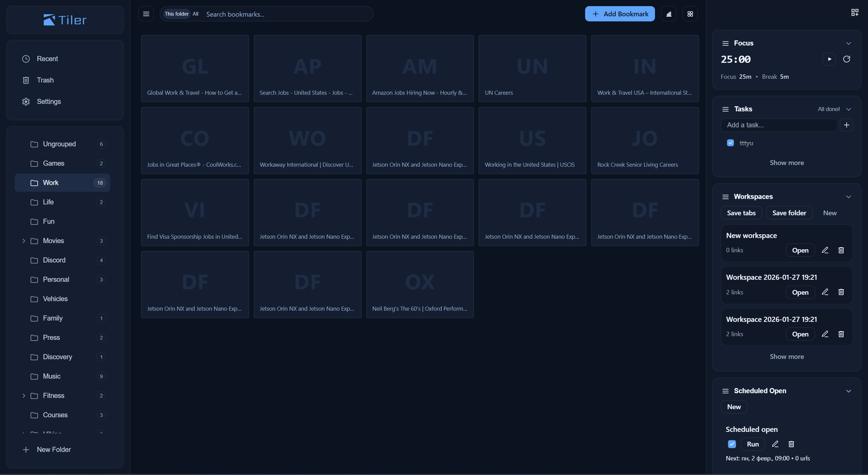Start the Focus timer with the play icon
The image size is (868, 475).
(829, 59)
